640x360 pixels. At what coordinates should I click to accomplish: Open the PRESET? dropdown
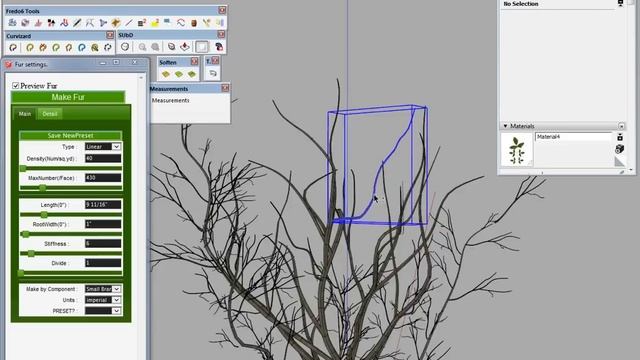[x=102, y=311]
